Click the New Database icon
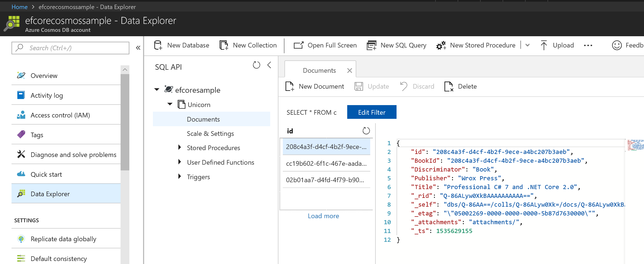This screenshot has width=644, height=264. pos(158,45)
